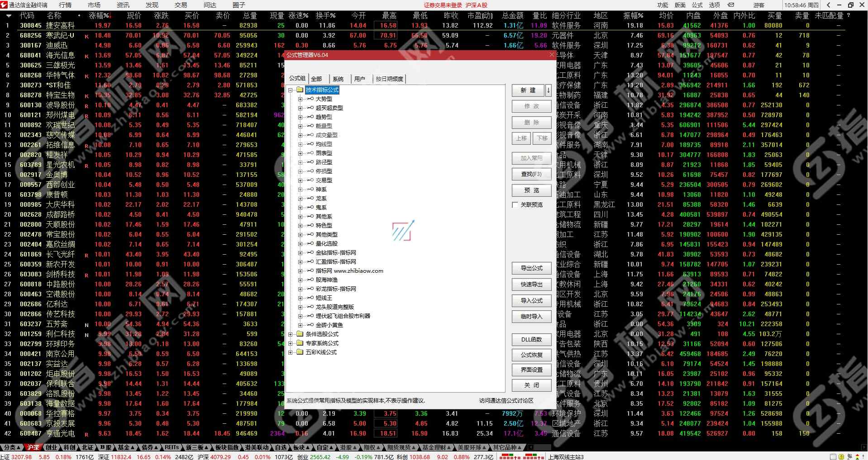Click the 导入公式 button
868x460 pixels.
tap(531, 301)
